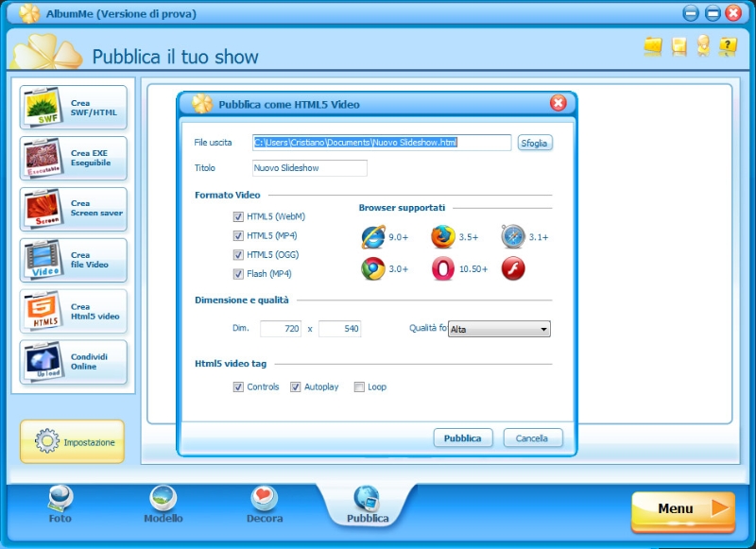The height and width of the screenshot is (549, 756).
Task: Click the Titolo text field
Action: [309, 168]
